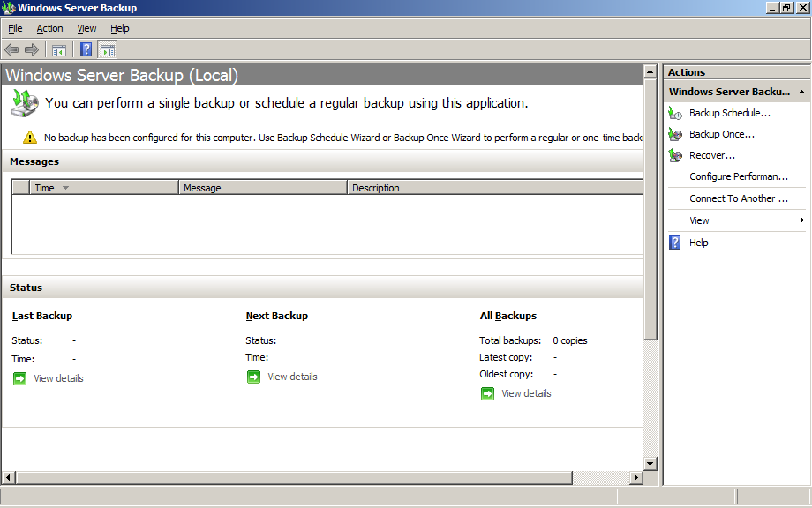The width and height of the screenshot is (812, 508).
Task: Click the Help book icon in Actions
Action: (x=675, y=243)
